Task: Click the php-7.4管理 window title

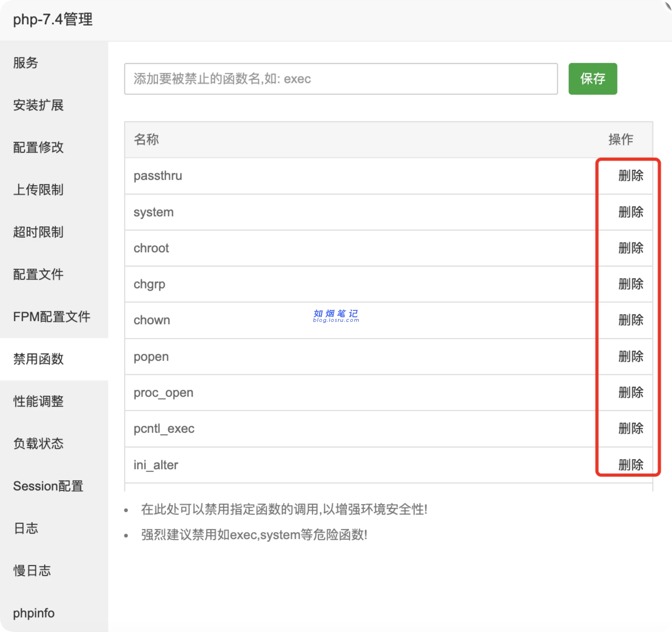Action: [53, 19]
